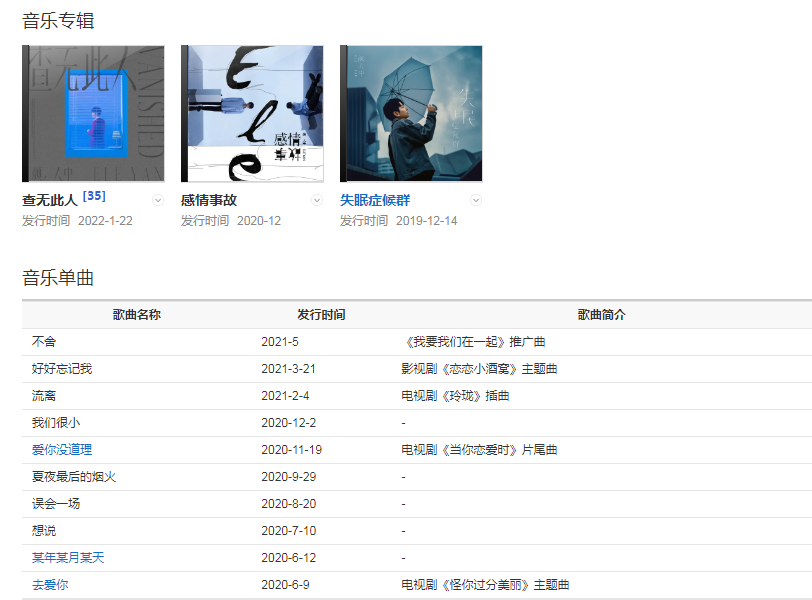
Task: Click reference footnote [35]
Action: (94, 196)
